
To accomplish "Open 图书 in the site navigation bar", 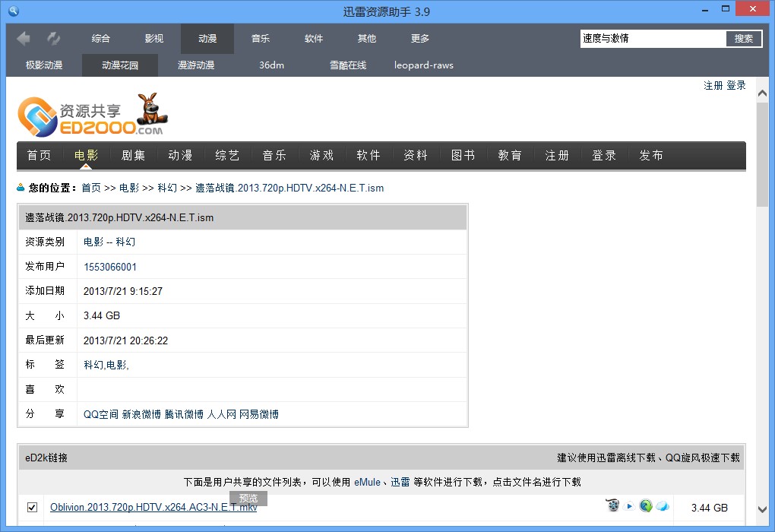I will pos(463,155).
